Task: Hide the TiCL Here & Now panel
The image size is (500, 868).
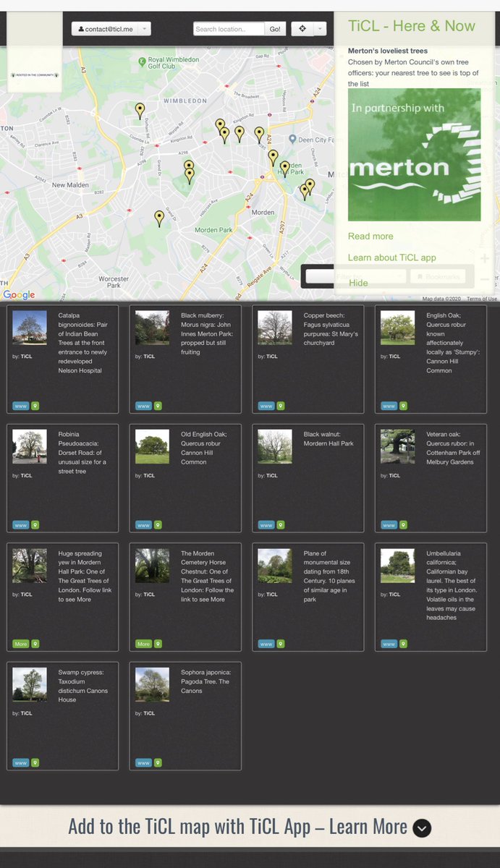Action: 358,283
